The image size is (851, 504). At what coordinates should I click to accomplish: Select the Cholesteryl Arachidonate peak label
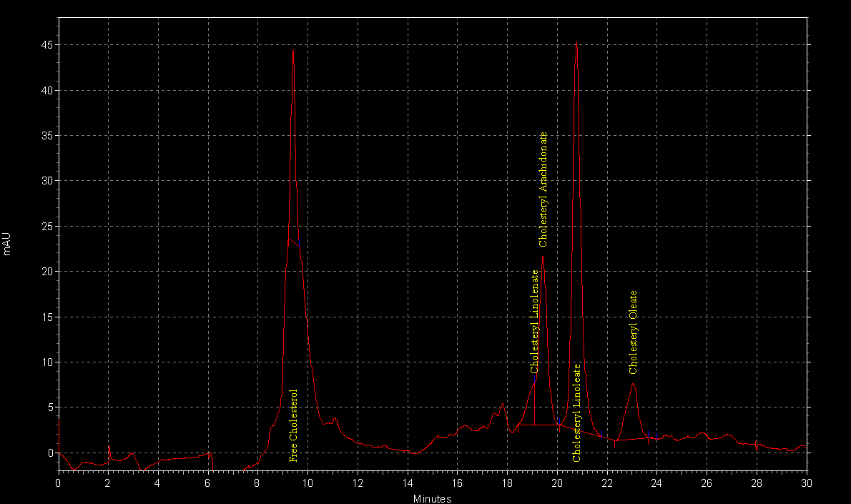tap(543, 189)
